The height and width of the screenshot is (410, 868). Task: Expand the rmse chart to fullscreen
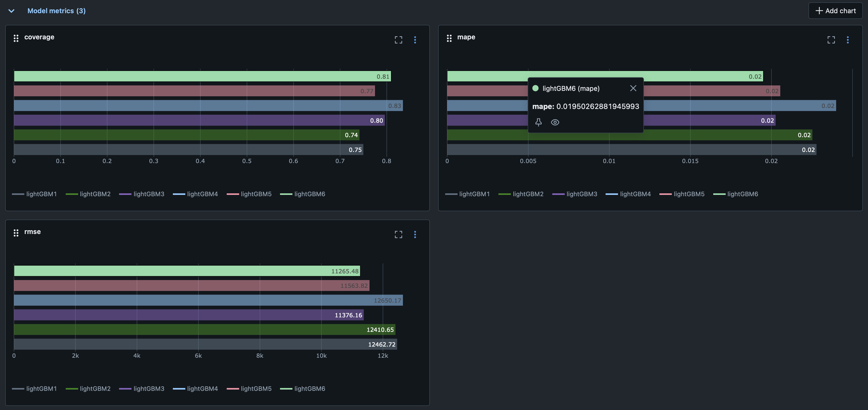[398, 234]
